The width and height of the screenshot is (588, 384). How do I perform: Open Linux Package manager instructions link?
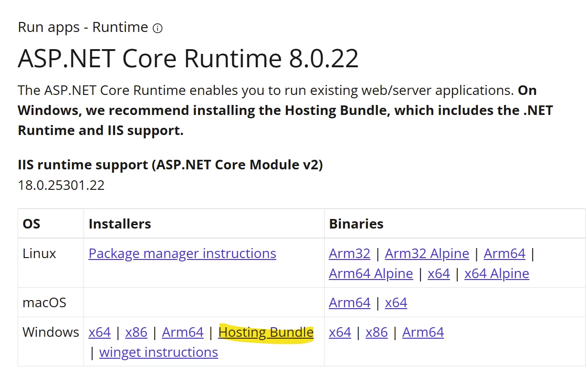click(x=182, y=253)
